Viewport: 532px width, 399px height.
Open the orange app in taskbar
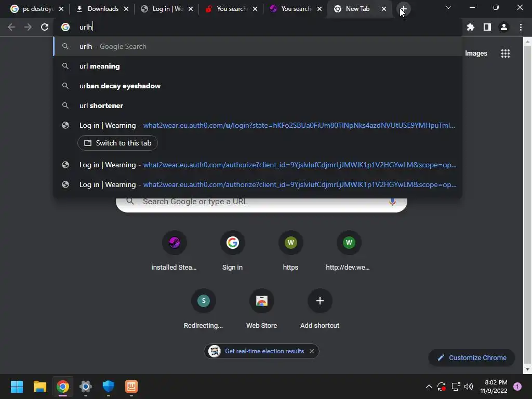click(x=131, y=387)
